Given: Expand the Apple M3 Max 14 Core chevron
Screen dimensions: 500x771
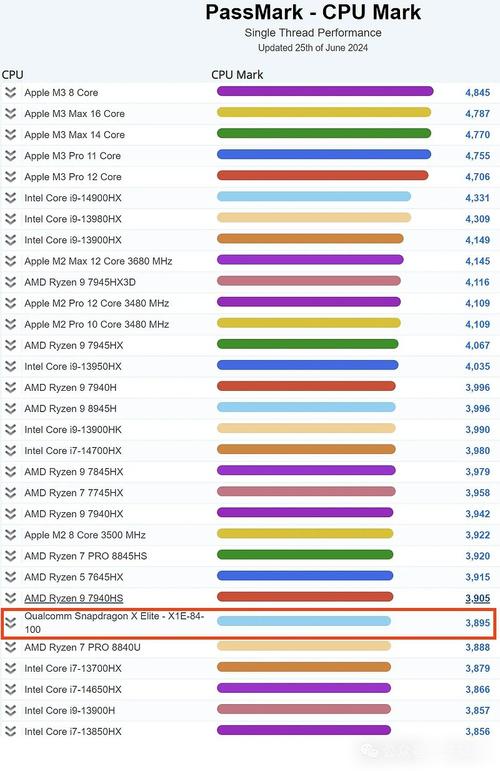Looking at the screenshot, I should 10,135.
